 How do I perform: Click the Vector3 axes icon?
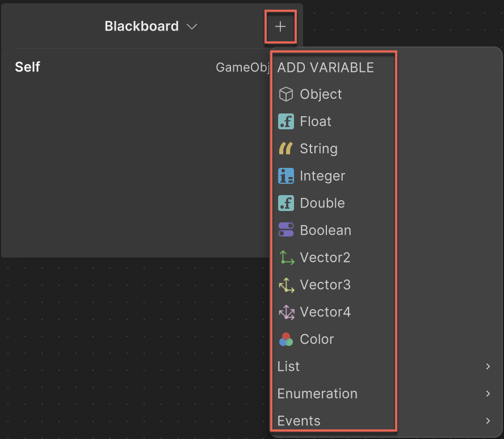(287, 285)
